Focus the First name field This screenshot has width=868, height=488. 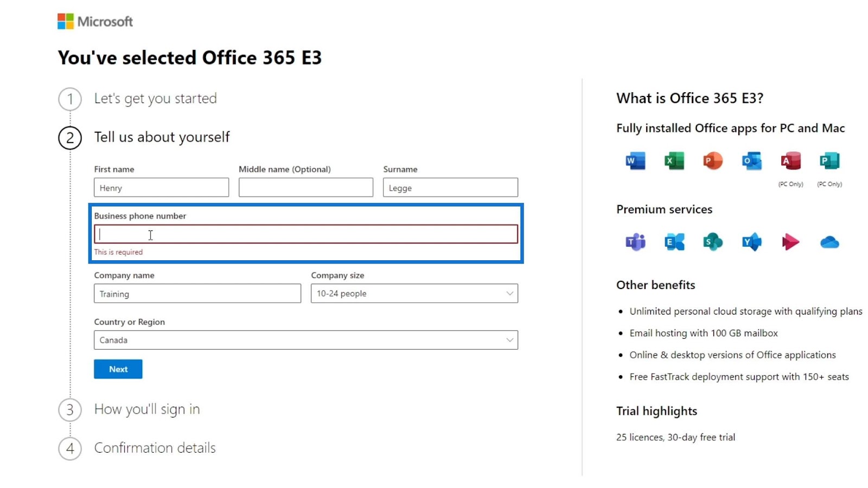[161, 188]
